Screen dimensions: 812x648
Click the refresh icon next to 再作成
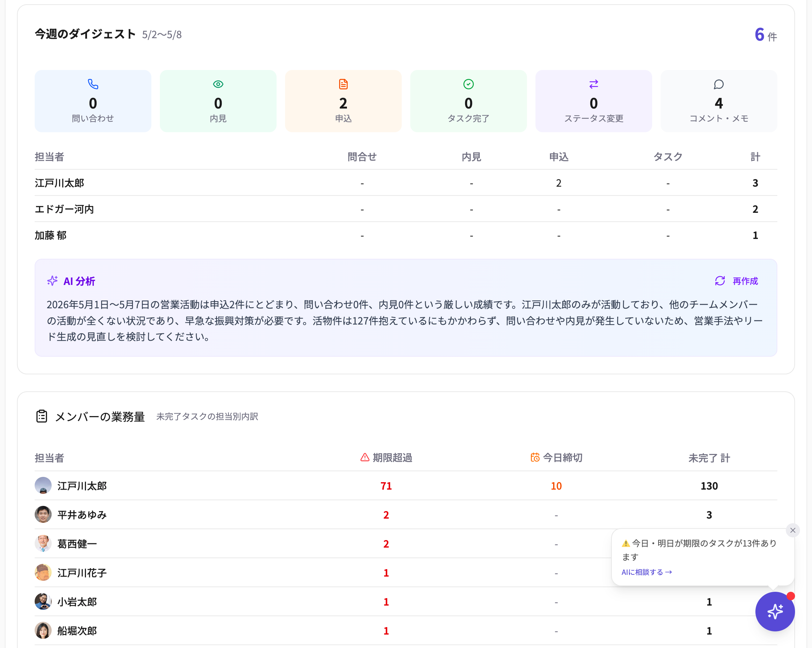point(720,281)
